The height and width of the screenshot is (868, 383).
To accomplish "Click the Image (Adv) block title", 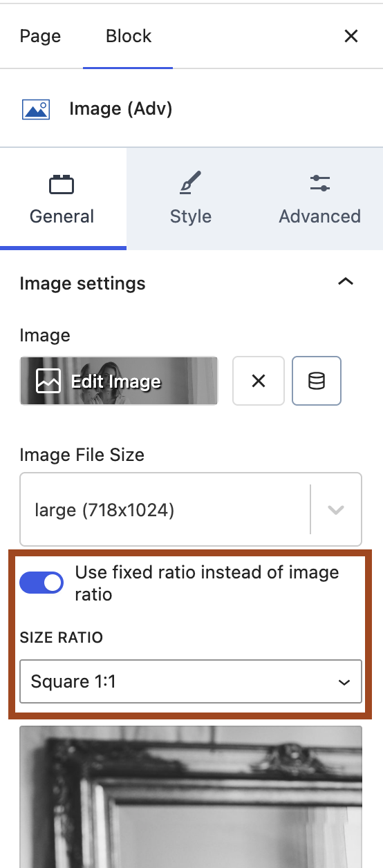I will (120, 108).
